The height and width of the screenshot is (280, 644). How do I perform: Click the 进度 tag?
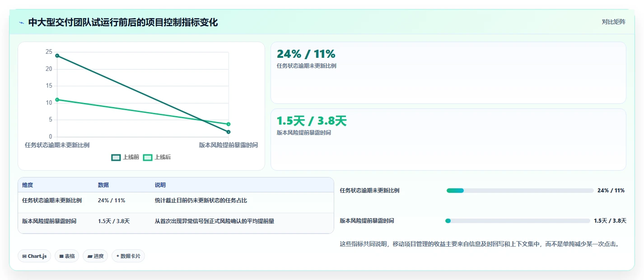95,256
